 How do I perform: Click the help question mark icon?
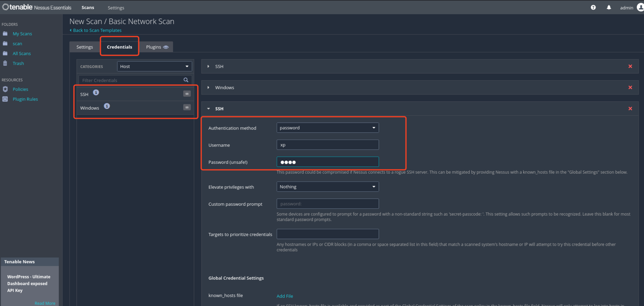click(x=593, y=7)
